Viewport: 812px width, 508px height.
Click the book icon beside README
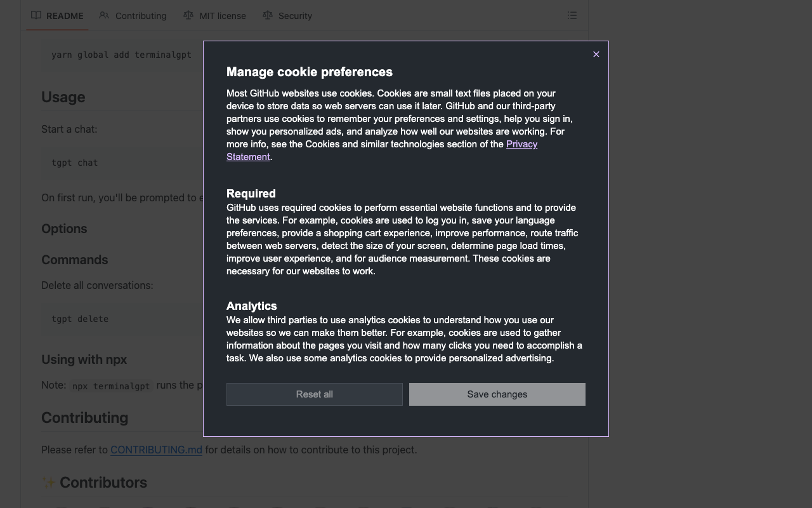(x=36, y=15)
